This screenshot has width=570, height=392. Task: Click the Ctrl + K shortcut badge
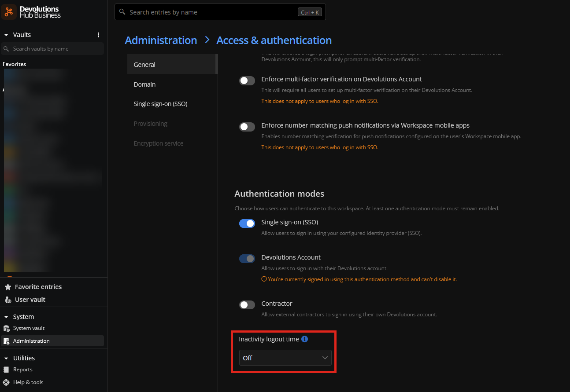pos(310,12)
